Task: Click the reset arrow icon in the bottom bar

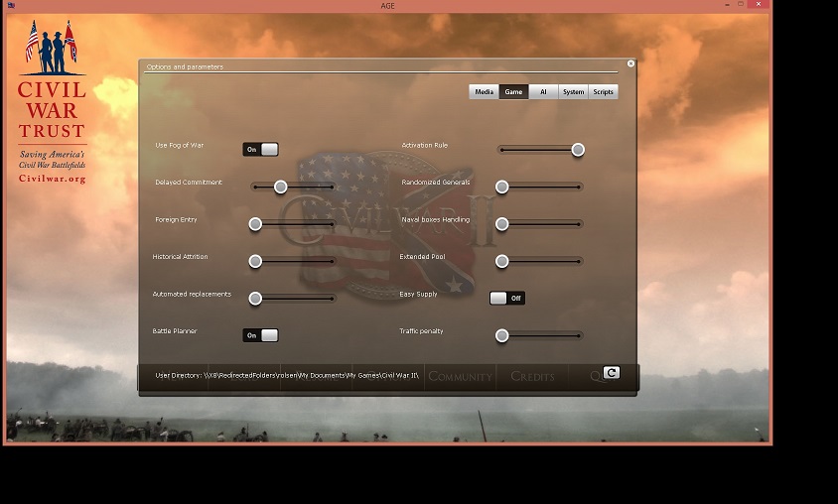Action: (611, 372)
